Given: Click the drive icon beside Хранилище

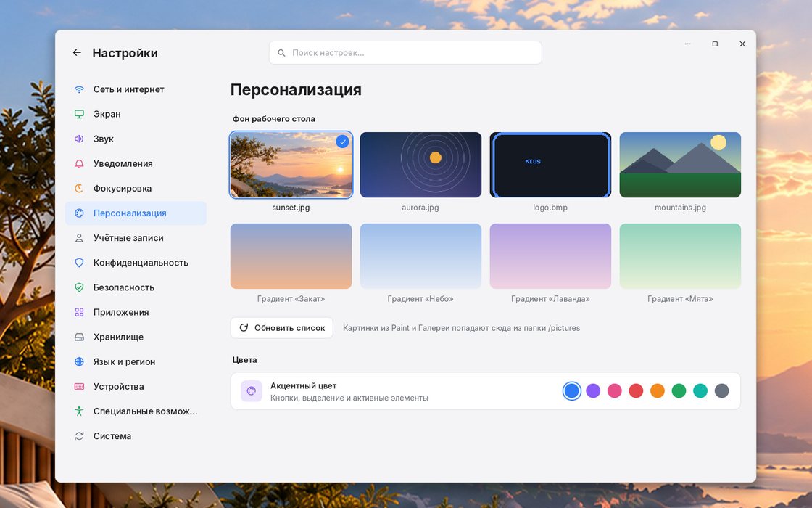Looking at the screenshot, I should tap(79, 337).
